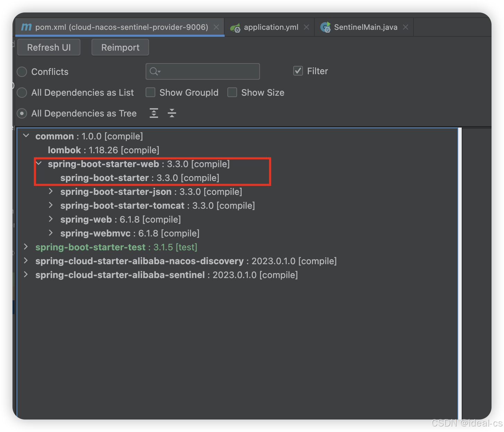The width and height of the screenshot is (504, 432).
Task: Enable the Show GroupId checkbox
Action: [x=150, y=92]
